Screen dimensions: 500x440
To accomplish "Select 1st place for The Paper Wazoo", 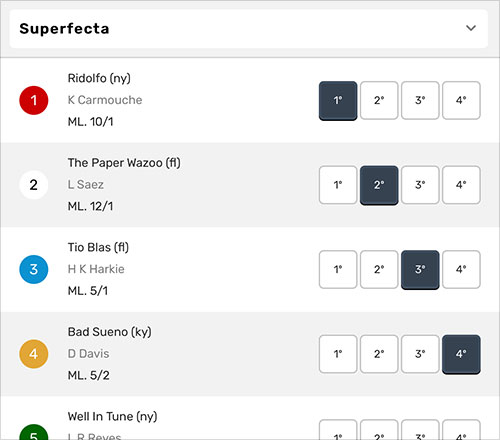I will click(x=338, y=185).
